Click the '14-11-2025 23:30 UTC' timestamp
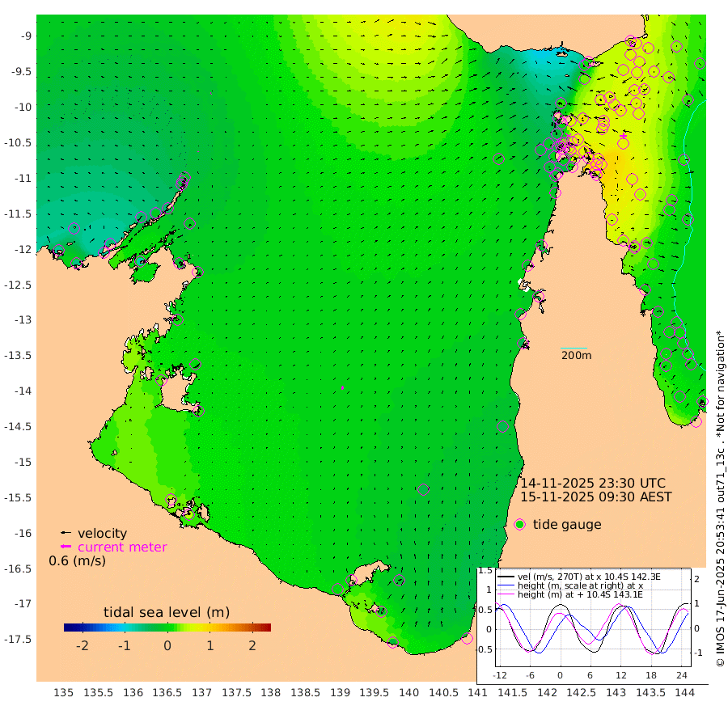Screen dimensions: 728x710 (x=593, y=483)
